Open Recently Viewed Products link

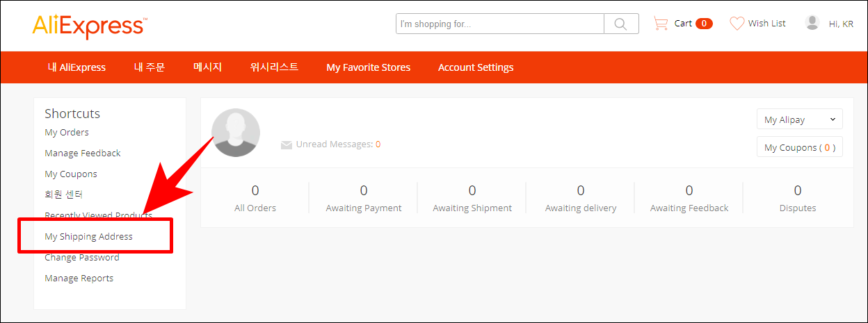click(x=98, y=215)
